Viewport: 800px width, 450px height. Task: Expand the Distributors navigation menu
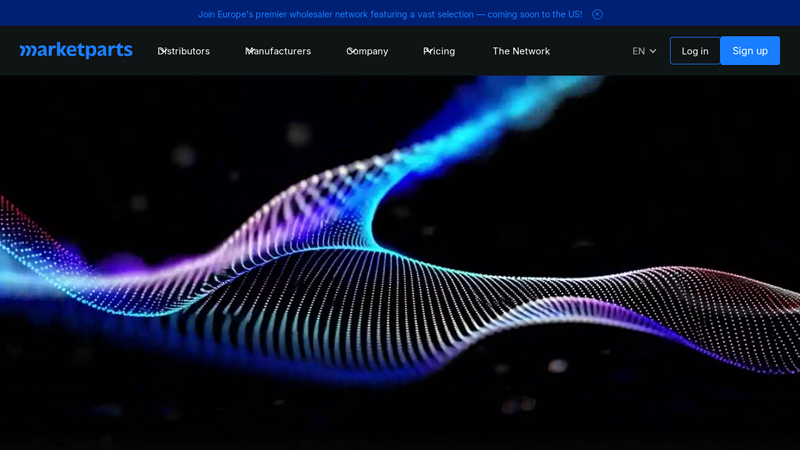(187, 51)
